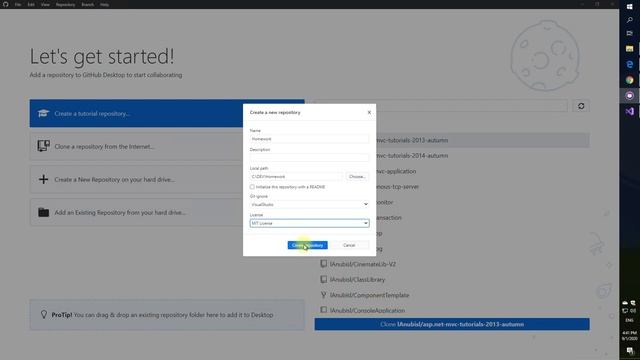The image size is (640, 360).
Task: Open Google Chrome from taskbar
Action: point(629,80)
